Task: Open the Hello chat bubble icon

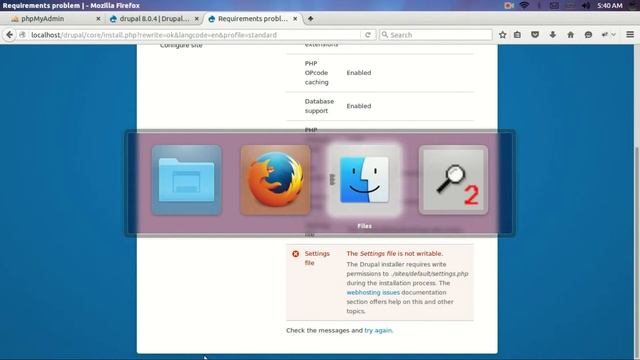Action: click(588, 35)
